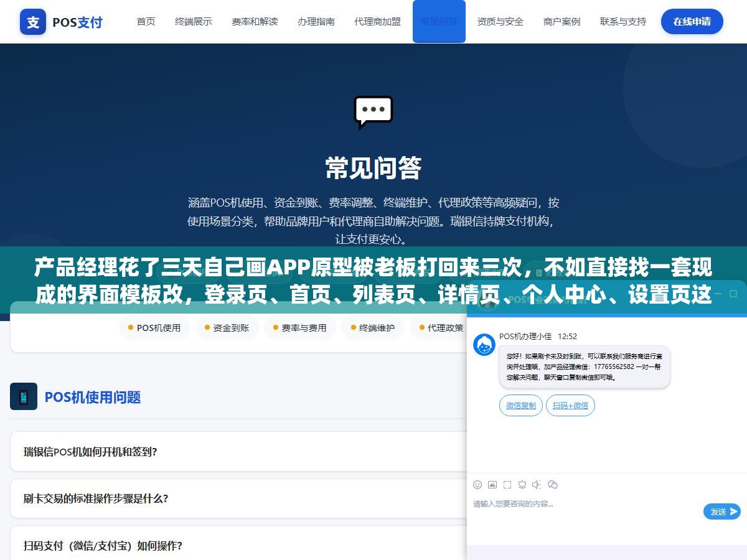Click the screenshot capture icon in chat
This screenshot has width=747, height=560.
click(507, 485)
